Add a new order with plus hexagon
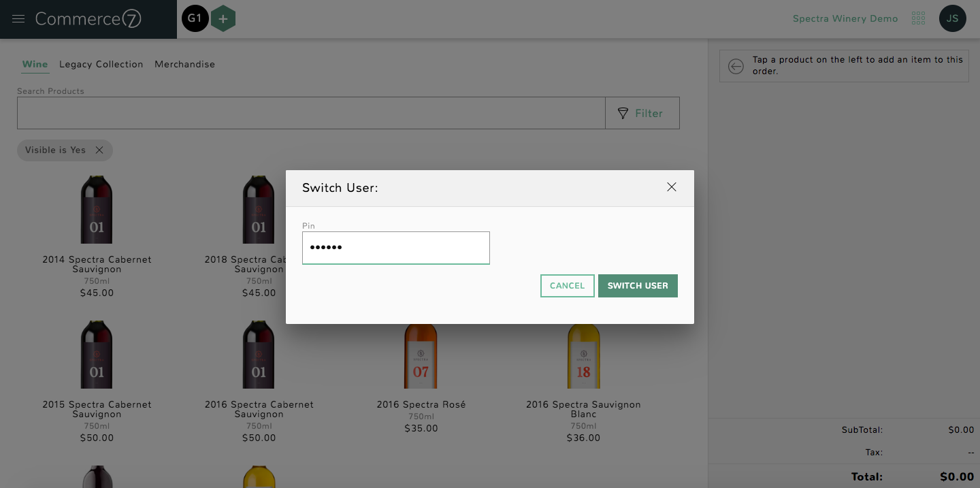980x488 pixels. (x=223, y=19)
